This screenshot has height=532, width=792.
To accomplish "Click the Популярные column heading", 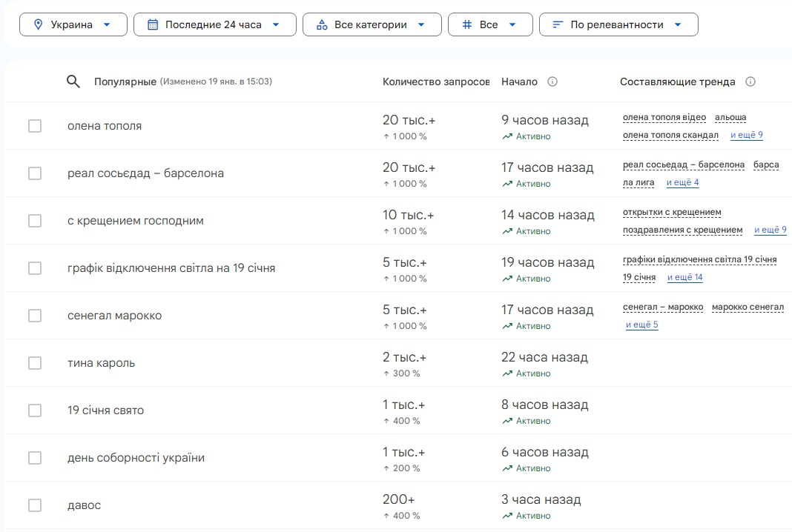I will click(x=125, y=82).
